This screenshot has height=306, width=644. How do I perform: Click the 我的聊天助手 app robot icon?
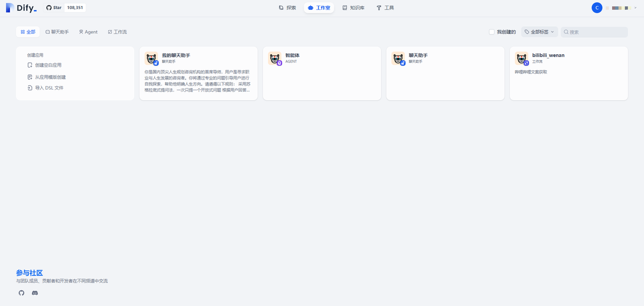(151, 58)
